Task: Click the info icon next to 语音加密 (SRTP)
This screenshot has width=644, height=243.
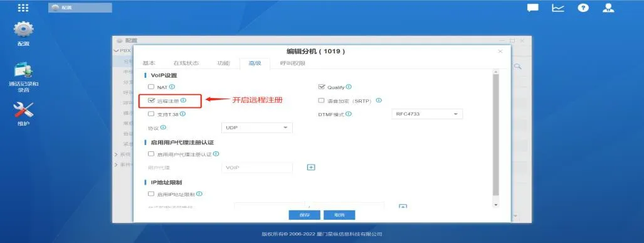Action: pos(379,100)
